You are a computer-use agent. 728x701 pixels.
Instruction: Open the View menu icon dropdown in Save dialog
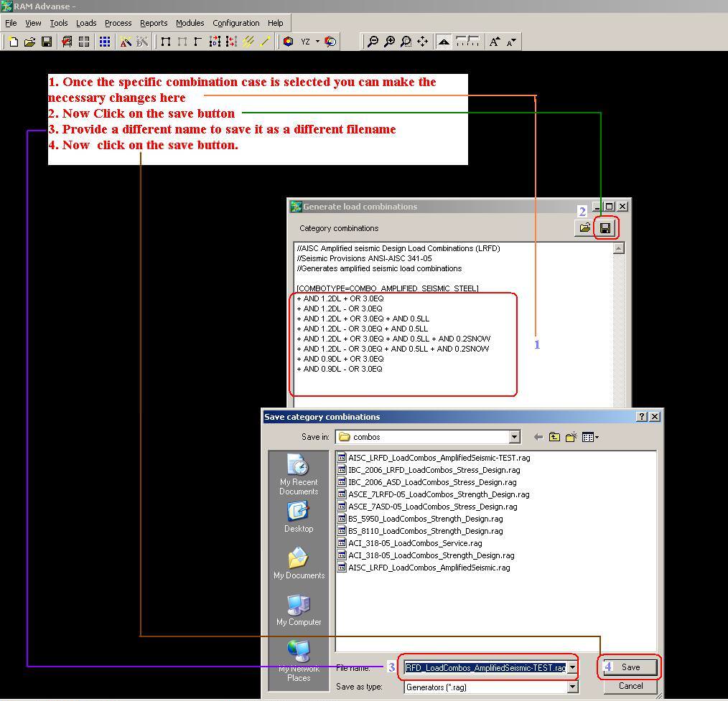[x=590, y=437]
